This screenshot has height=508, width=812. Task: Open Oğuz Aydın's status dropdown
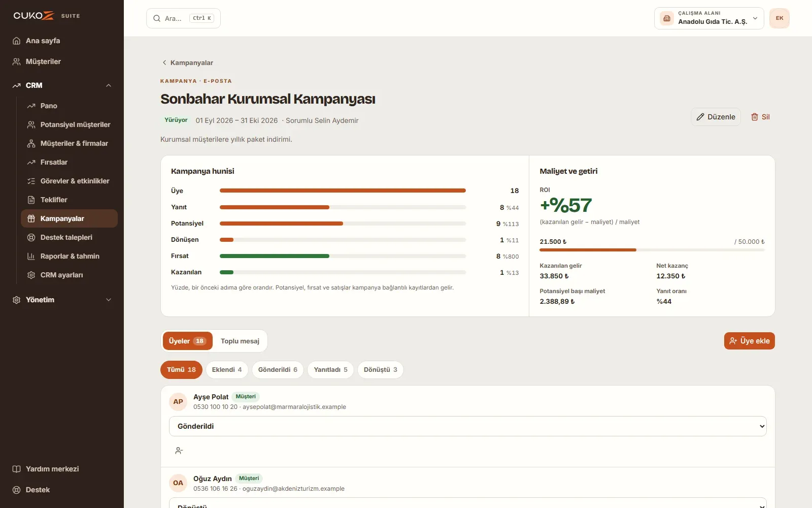point(468,503)
